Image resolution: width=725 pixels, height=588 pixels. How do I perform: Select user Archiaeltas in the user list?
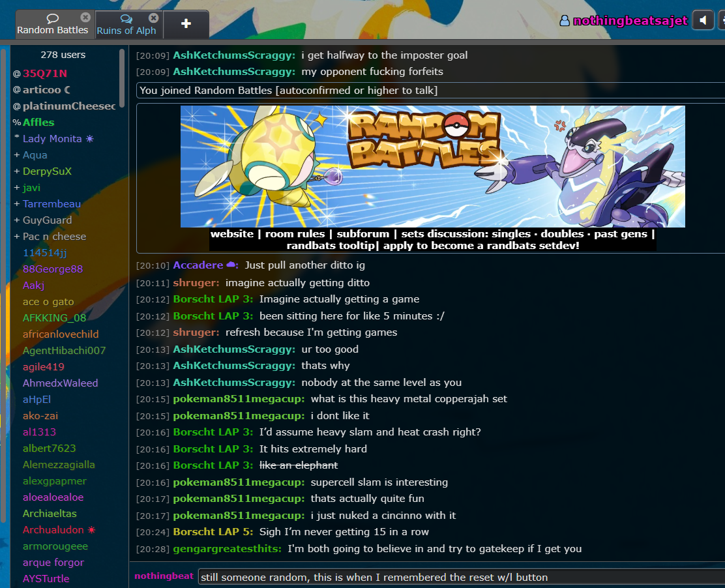(x=50, y=514)
